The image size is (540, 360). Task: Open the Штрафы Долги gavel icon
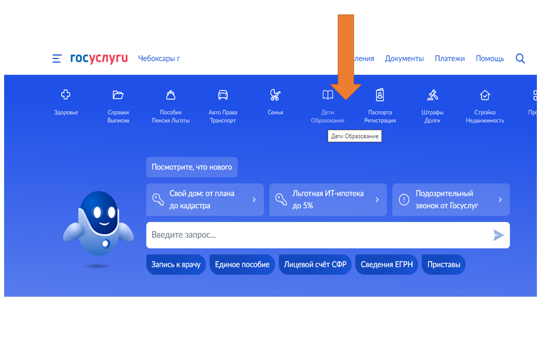click(432, 95)
